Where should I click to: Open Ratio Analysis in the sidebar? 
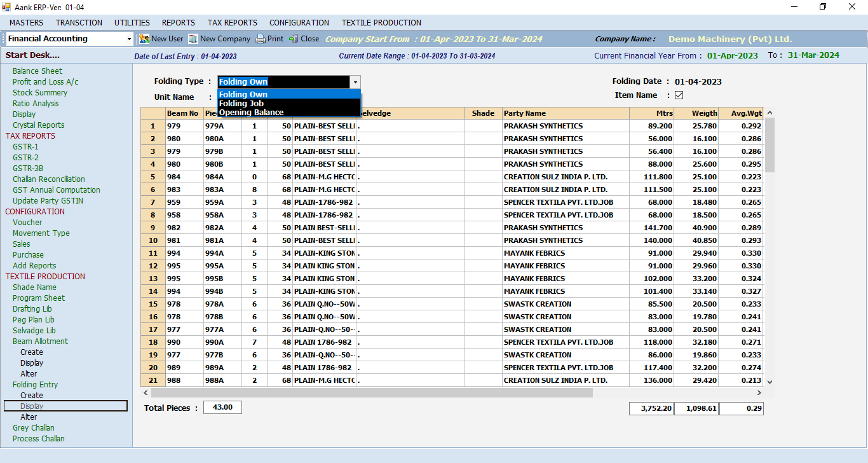[x=36, y=104]
